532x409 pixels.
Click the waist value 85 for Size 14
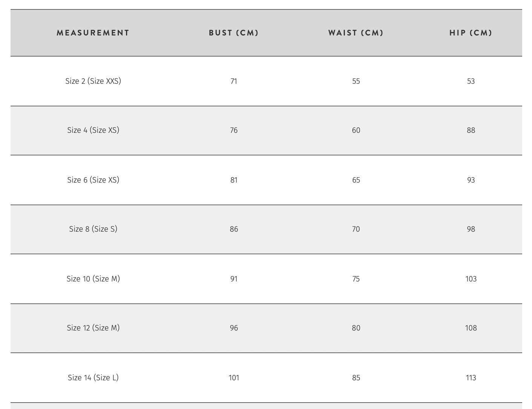pyautogui.click(x=356, y=378)
